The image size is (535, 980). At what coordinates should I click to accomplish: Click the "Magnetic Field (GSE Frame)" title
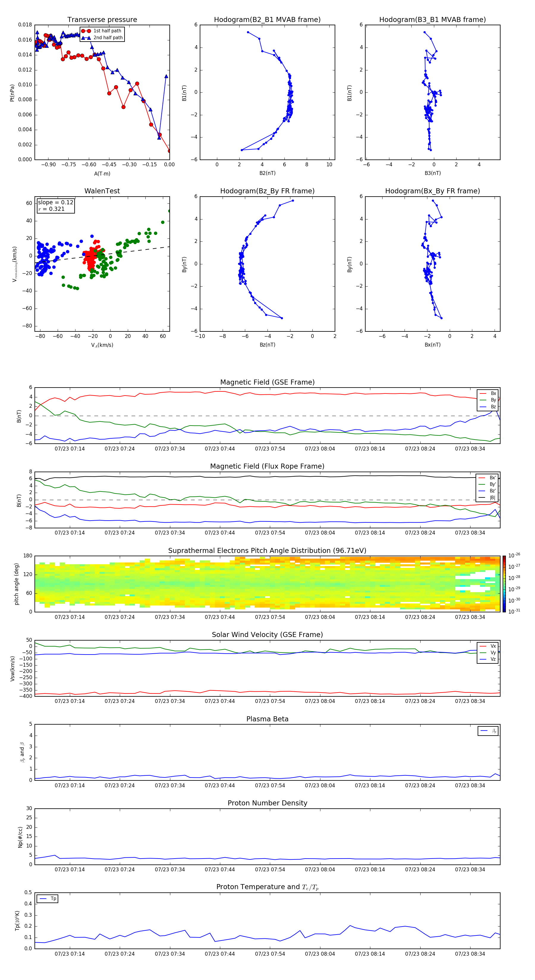point(267,382)
